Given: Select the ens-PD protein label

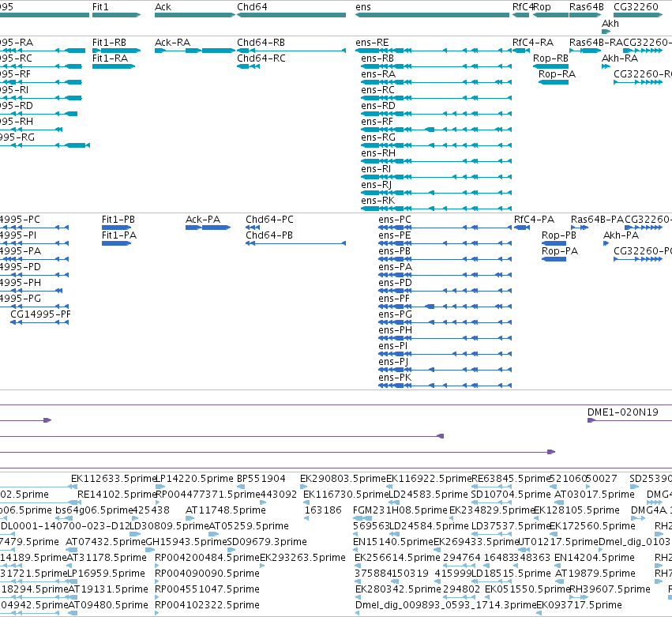Looking at the screenshot, I should click(395, 283).
